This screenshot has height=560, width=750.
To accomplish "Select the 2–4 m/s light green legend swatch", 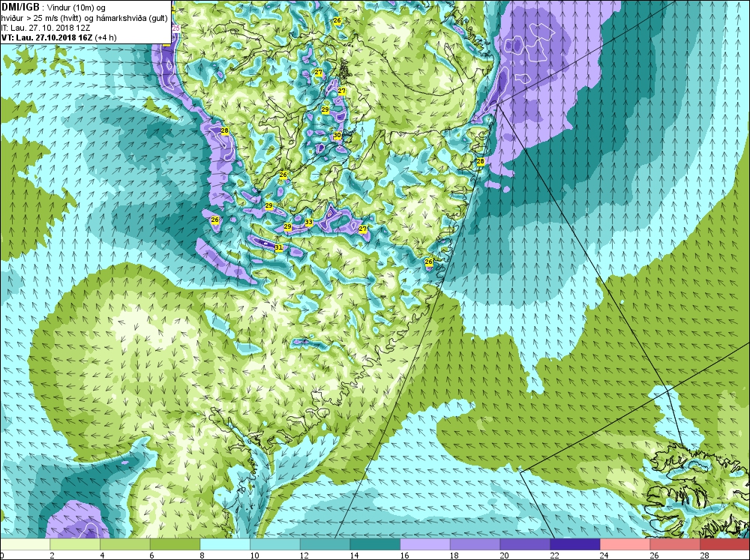I will 74,545.
